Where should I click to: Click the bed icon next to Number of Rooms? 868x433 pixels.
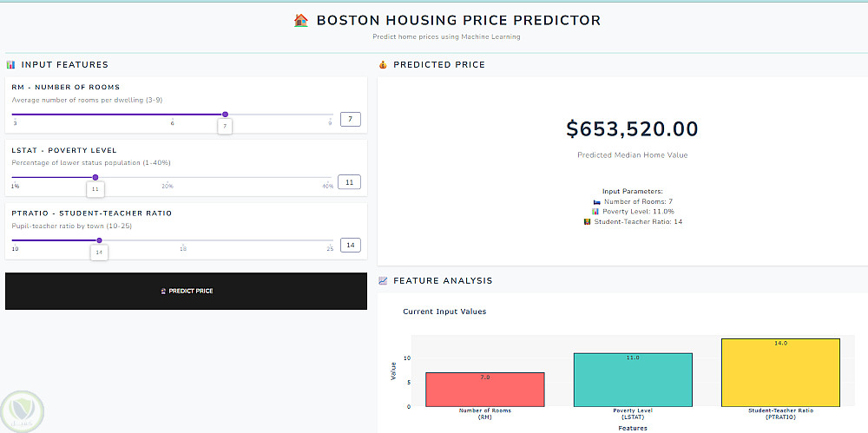tap(596, 201)
